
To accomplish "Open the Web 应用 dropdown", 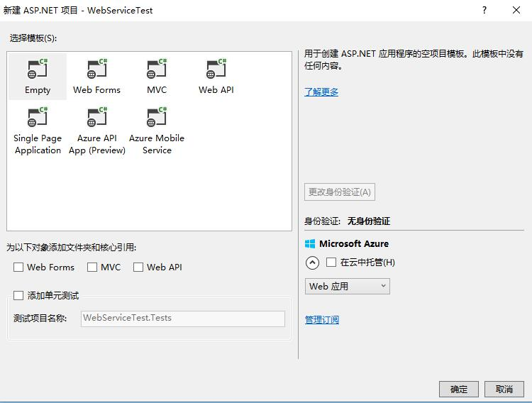I will (347, 286).
